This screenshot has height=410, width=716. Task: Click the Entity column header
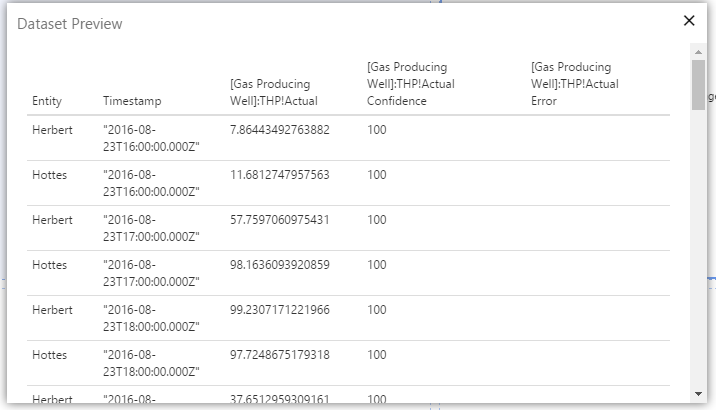(47, 101)
